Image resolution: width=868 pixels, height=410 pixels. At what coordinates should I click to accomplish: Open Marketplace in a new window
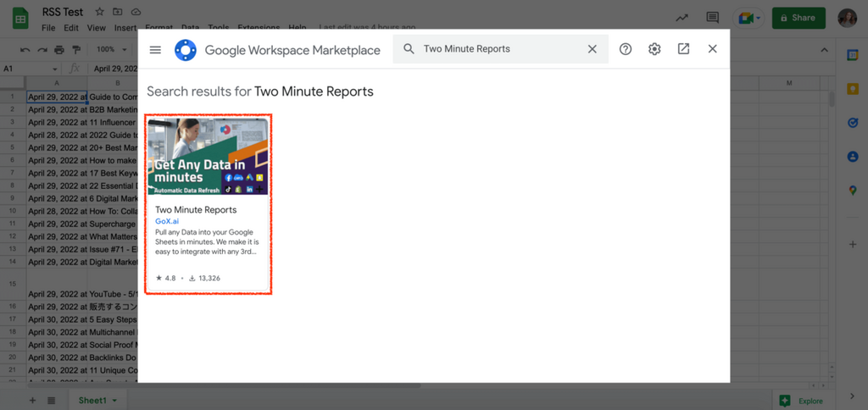[x=683, y=49]
